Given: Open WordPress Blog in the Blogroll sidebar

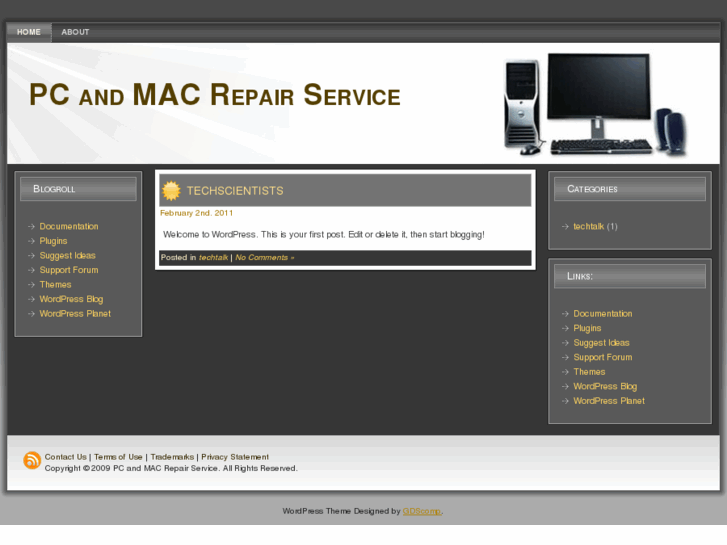Looking at the screenshot, I should coord(71,299).
